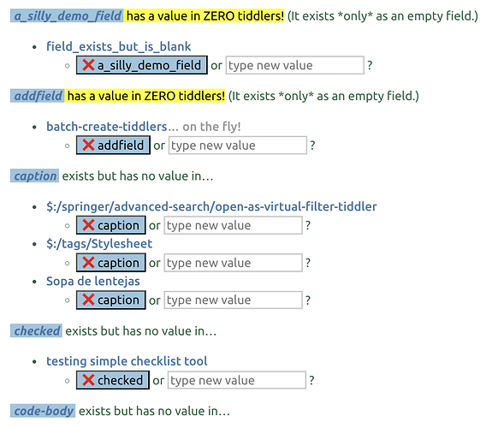The height and width of the screenshot is (428, 504).
Task: Focus new value input under Sopa de lentejas
Action: 234,300
